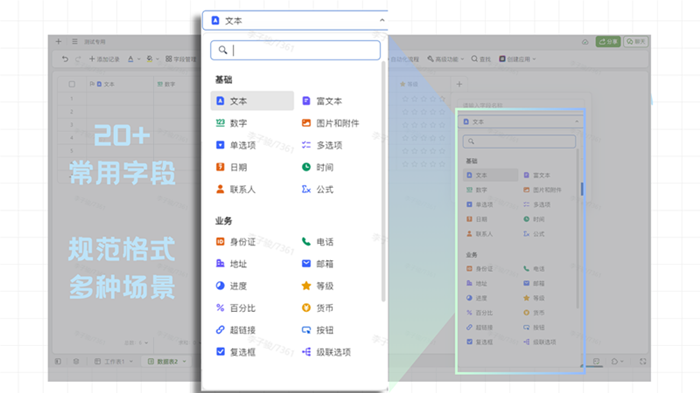This screenshot has width=700, height=393.
Task: Pick the 电话 phone field type
Action: click(318, 242)
